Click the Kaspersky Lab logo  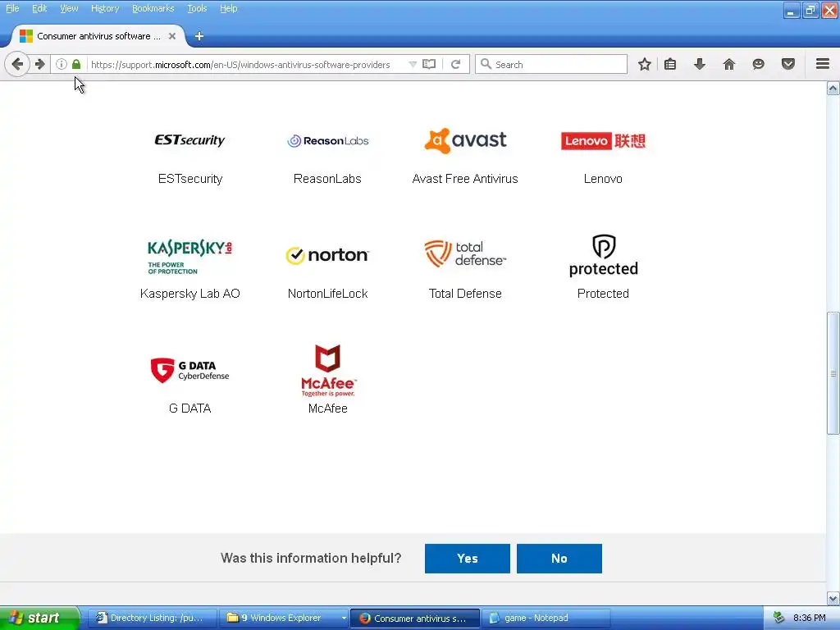point(189,257)
